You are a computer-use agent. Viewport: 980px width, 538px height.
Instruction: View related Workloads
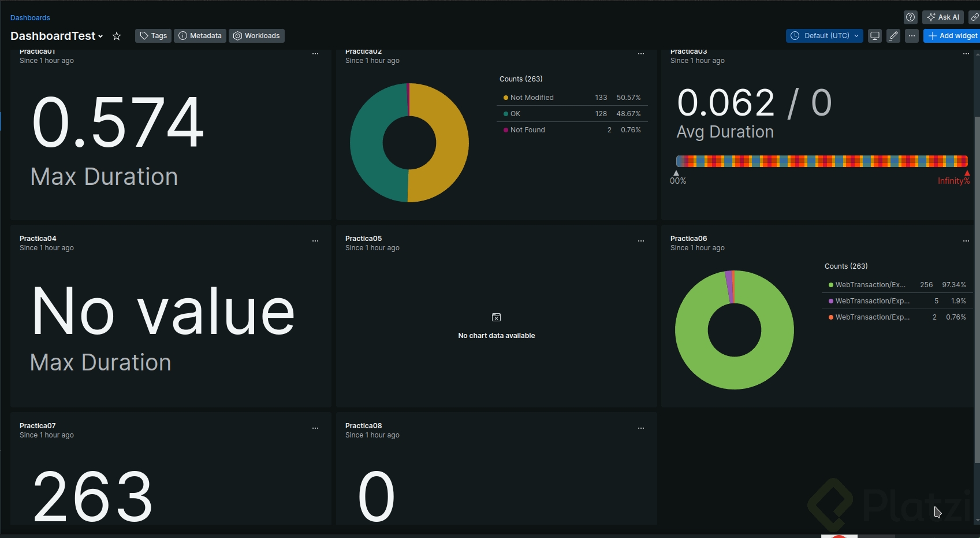pos(256,36)
